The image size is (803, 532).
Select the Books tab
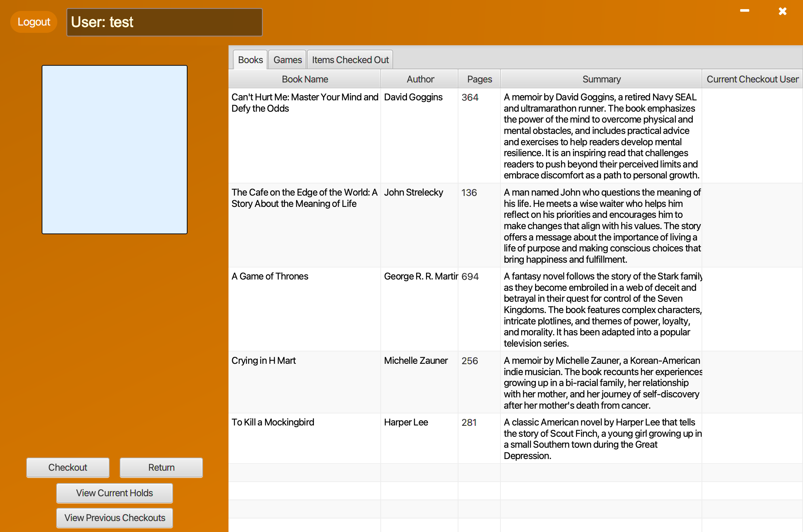250,59
